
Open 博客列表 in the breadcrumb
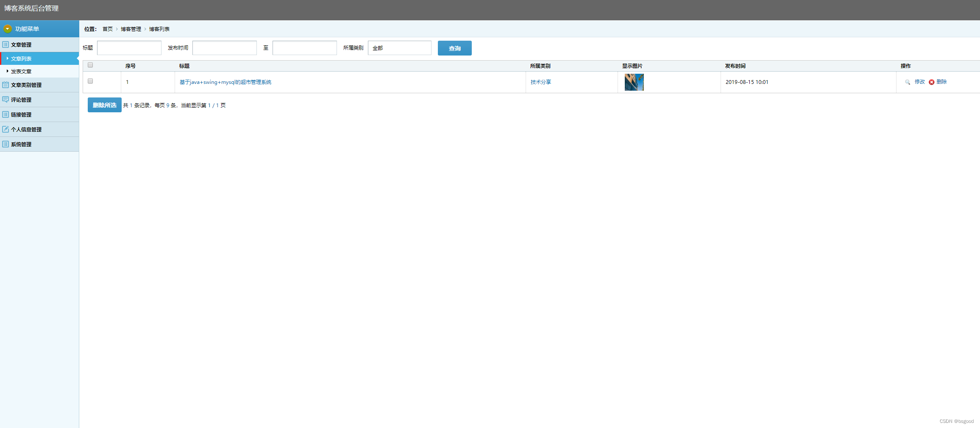(159, 29)
